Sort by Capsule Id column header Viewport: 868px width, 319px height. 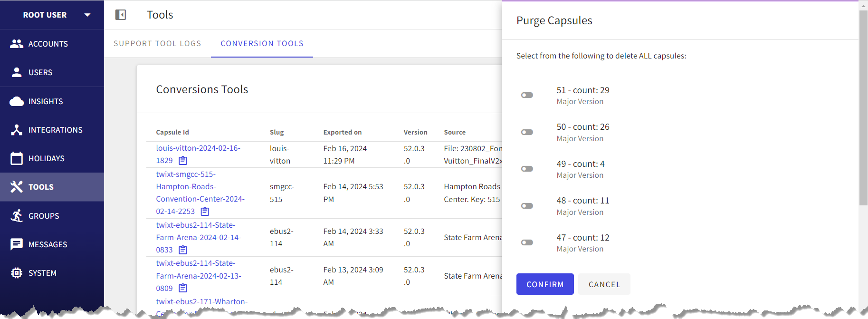click(172, 132)
